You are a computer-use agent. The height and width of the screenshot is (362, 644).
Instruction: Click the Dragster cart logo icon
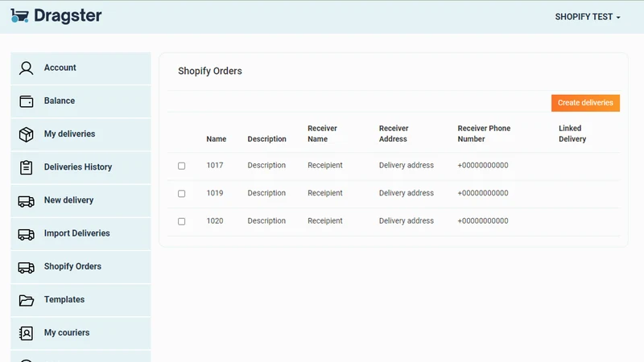19,16
